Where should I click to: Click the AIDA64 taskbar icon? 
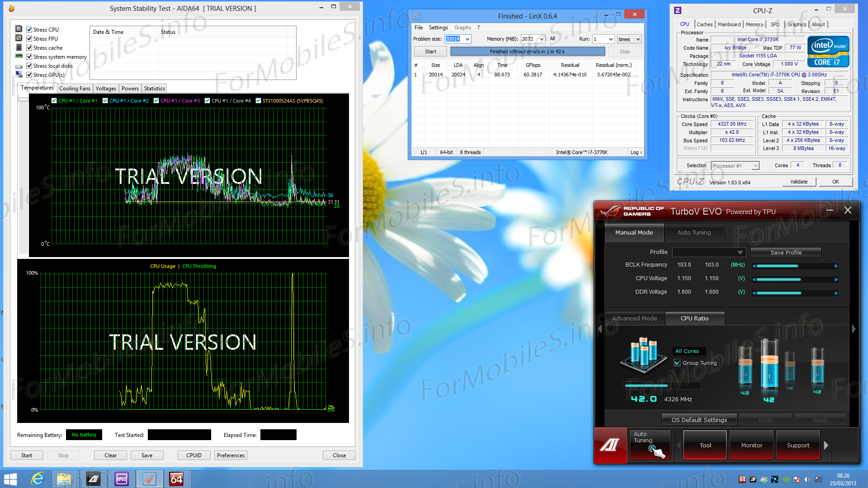(176, 479)
